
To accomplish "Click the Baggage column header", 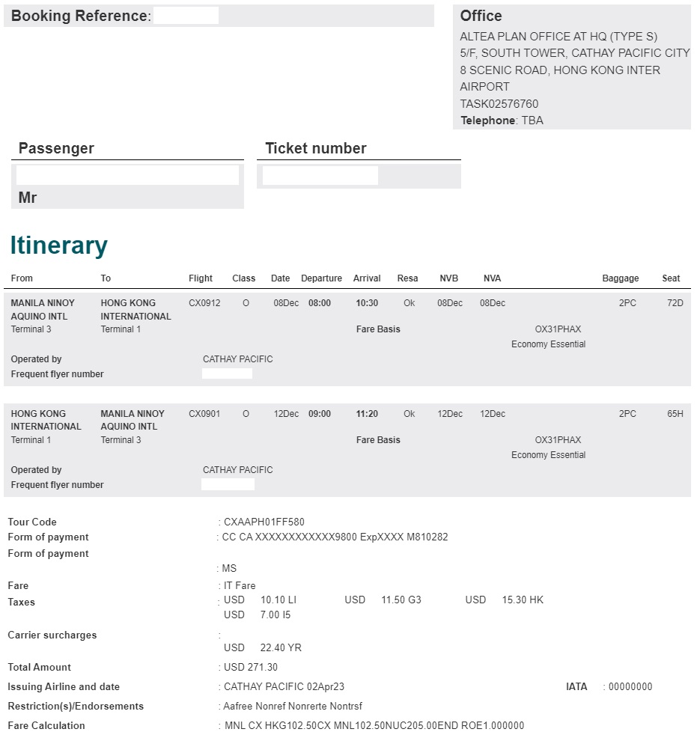I will tap(620, 278).
